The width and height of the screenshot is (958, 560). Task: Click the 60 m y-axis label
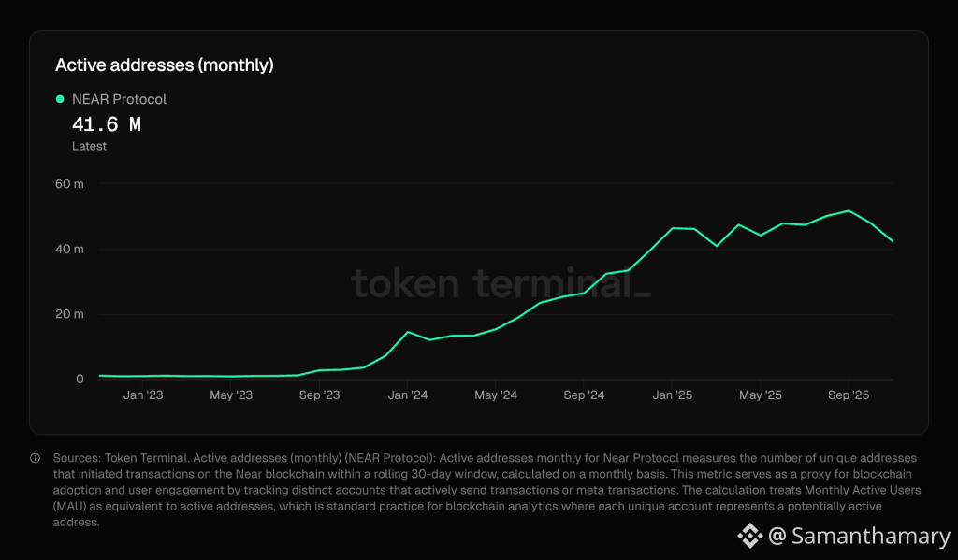pyautogui.click(x=69, y=184)
